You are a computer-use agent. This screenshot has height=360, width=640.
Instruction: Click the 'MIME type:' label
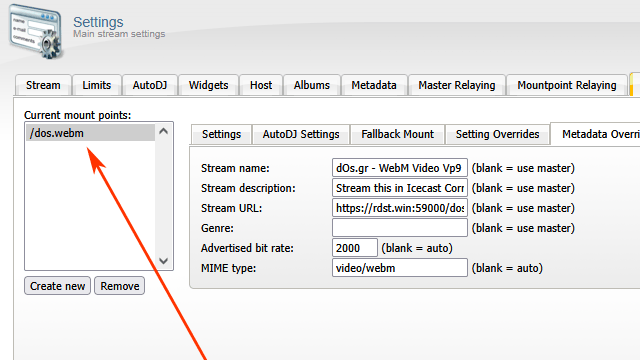(x=229, y=268)
